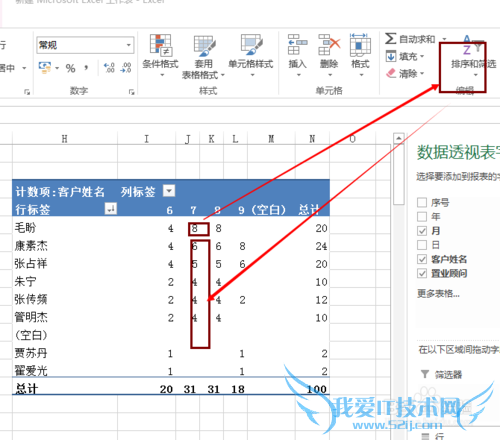Screen dimensions: 500x440
Task: Open column labels (列标签) filter dropdown
Action: point(169,191)
